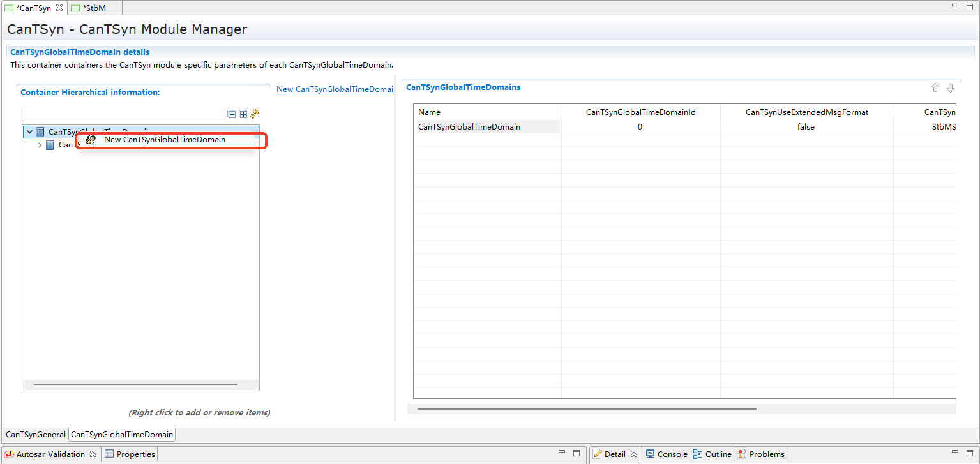
Task: Close the CanTSyn editor tab via X
Action: [x=59, y=8]
